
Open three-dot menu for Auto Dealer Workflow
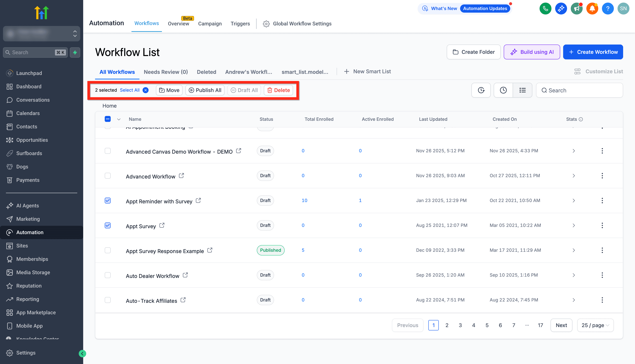coord(602,275)
